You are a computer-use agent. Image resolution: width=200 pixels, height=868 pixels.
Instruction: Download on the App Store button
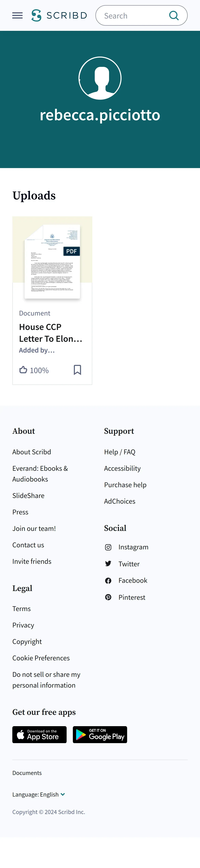[39, 735]
